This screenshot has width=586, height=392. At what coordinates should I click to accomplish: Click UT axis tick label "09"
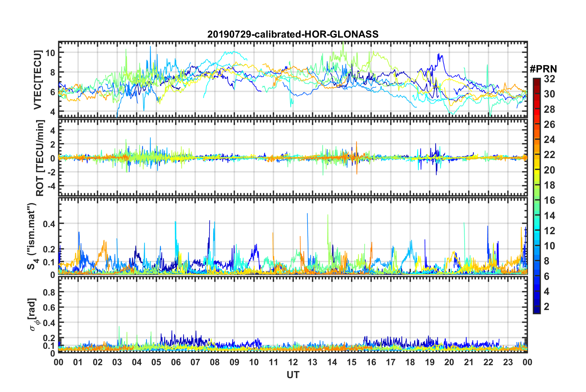coord(234,362)
